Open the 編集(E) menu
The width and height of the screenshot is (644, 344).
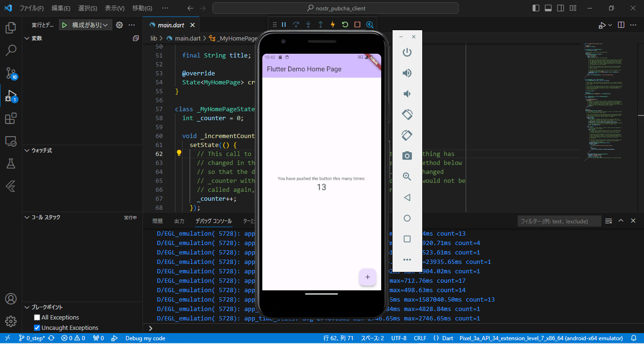[61, 8]
